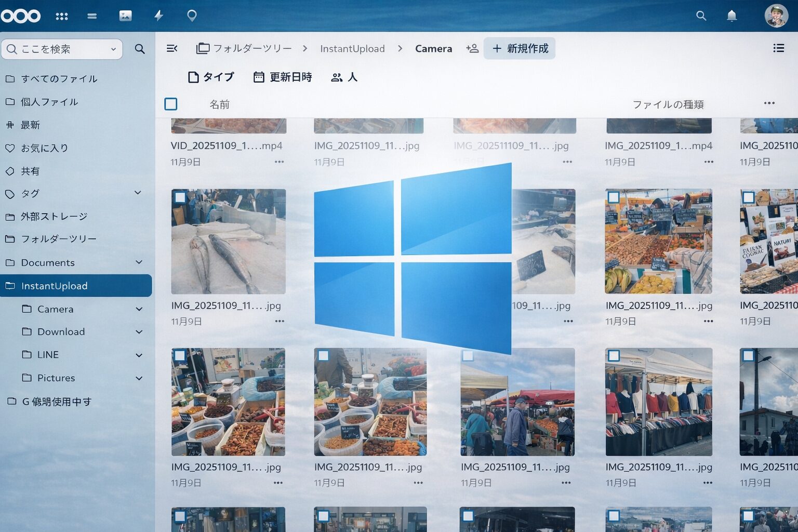Open the top bar search magnifier
798x532 pixels.
[x=701, y=16]
